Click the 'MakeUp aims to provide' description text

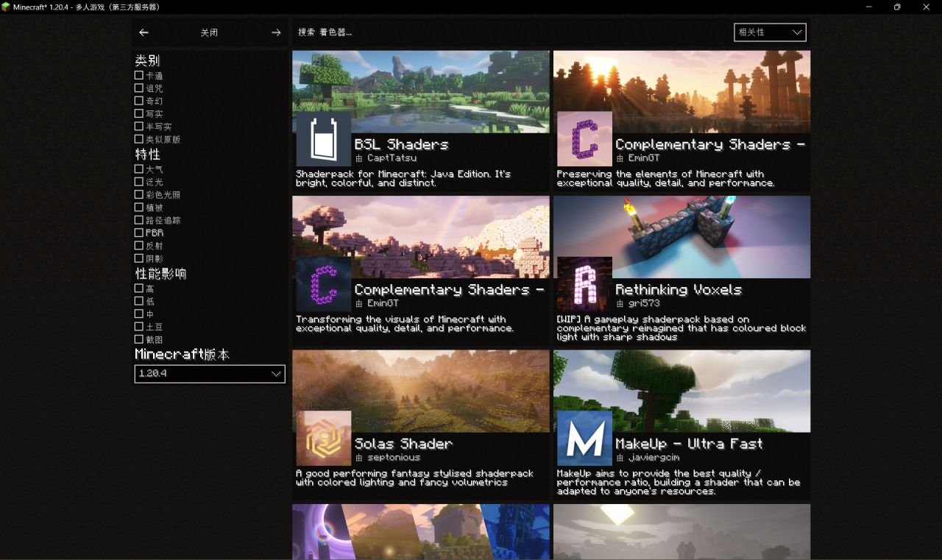[679, 483]
